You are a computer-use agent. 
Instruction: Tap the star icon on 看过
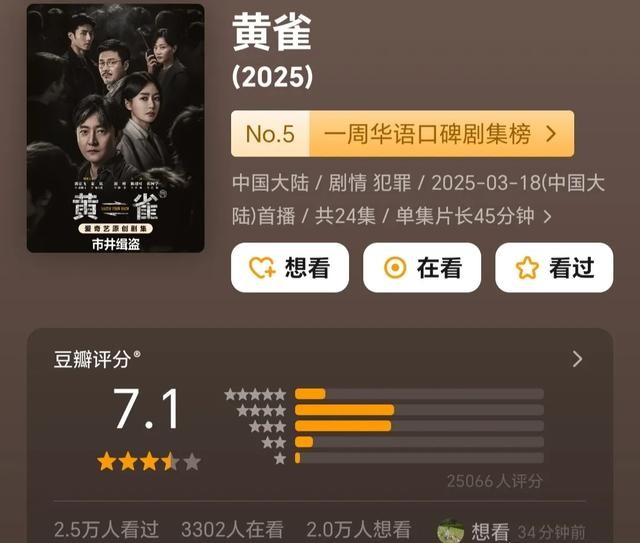[527, 268]
